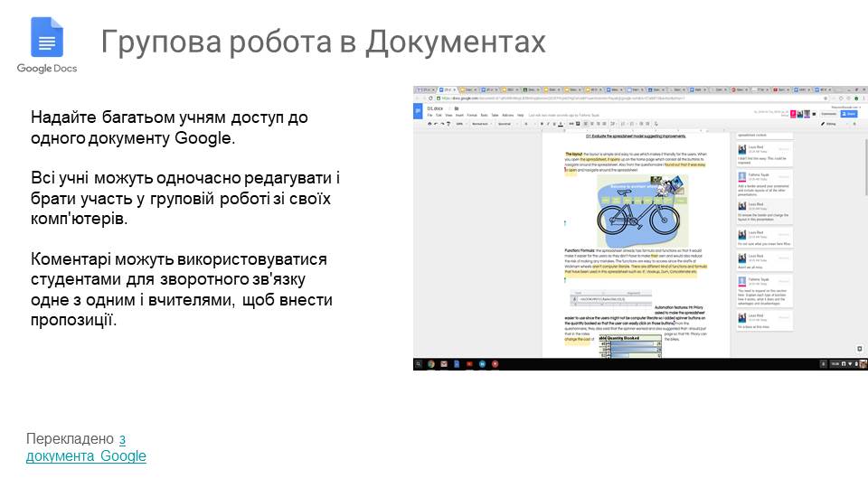868x488 pixels.
Task: Expand the Normal text style dropdown
Action: click(481, 124)
